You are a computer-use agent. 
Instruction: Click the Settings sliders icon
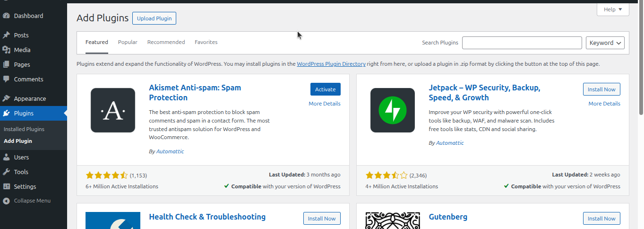coord(6,186)
